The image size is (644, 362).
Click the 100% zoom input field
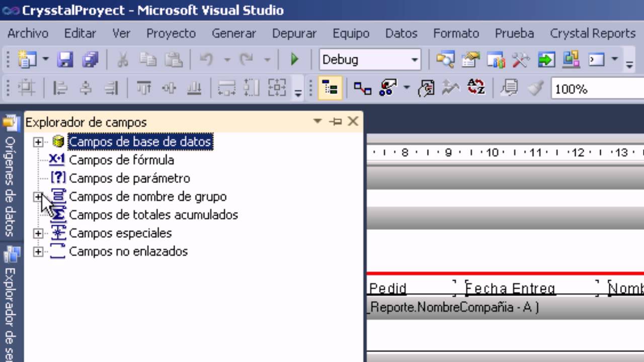click(x=597, y=89)
